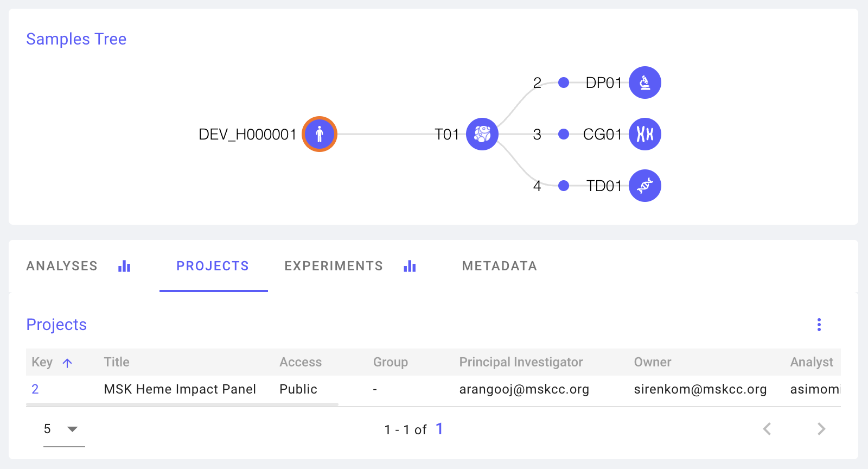
Task: Click the bar chart icon beside Analyses
Action: (124, 266)
